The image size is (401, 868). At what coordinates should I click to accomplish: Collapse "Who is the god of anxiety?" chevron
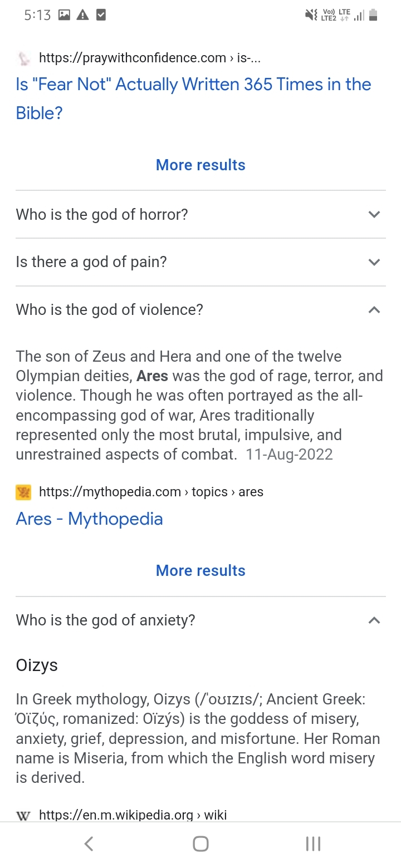coord(374,620)
